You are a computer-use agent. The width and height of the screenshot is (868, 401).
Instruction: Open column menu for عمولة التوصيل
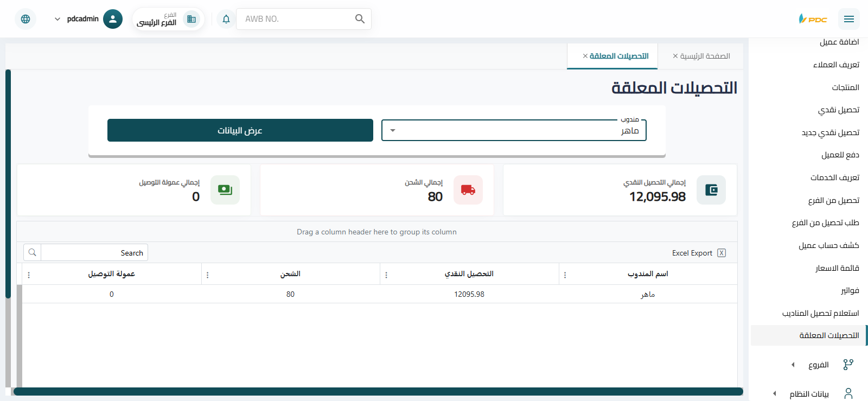click(x=29, y=275)
